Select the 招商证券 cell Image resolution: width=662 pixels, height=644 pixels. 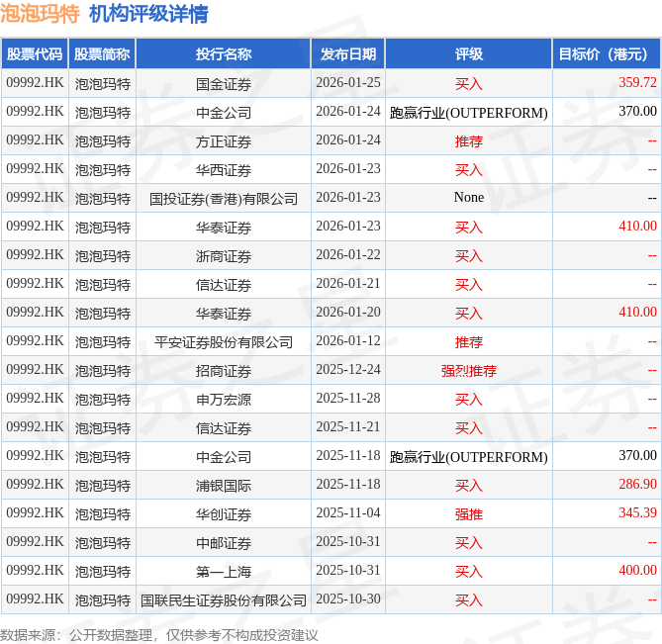tap(224, 371)
